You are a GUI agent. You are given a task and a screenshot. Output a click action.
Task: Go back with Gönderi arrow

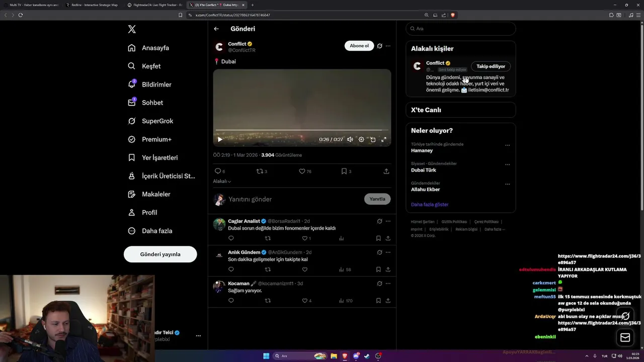216,29
